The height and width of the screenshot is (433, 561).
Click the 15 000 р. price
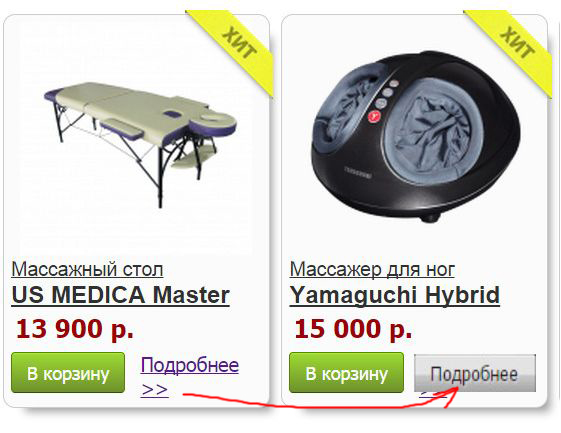pos(353,329)
